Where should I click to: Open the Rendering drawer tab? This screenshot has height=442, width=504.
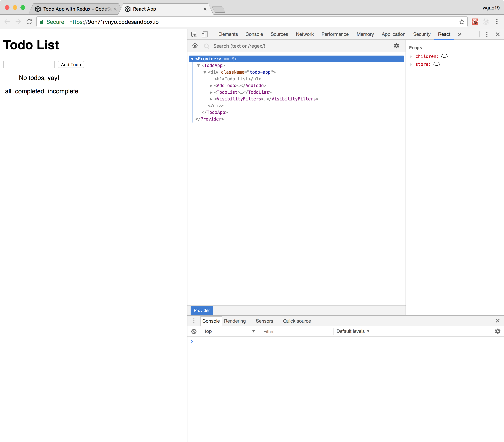(x=234, y=321)
